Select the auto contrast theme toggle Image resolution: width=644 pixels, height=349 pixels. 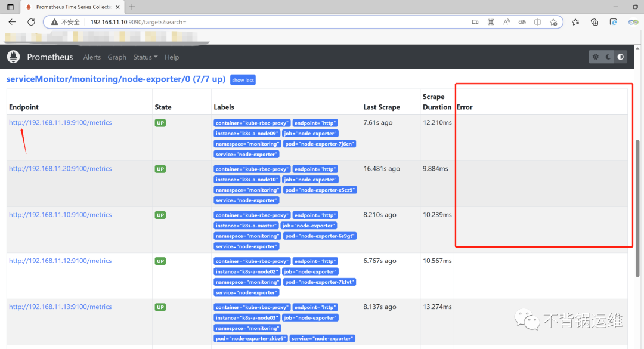(x=621, y=57)
